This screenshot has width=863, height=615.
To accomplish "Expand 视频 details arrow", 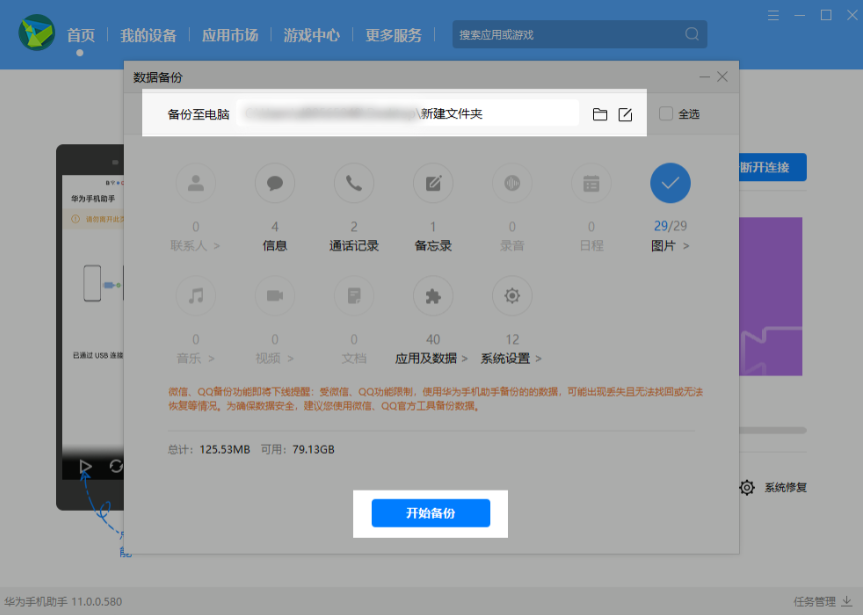I will pyautogui.click(x=290, y=359).
